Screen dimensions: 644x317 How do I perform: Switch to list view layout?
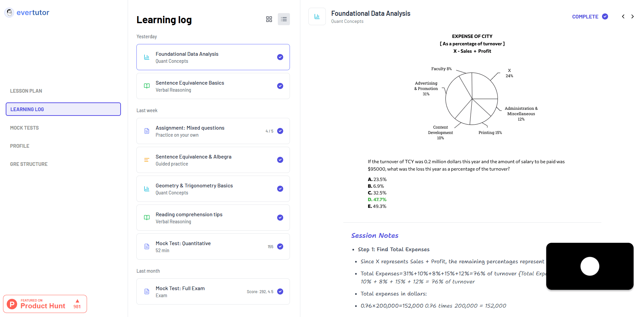pos(284,19)
